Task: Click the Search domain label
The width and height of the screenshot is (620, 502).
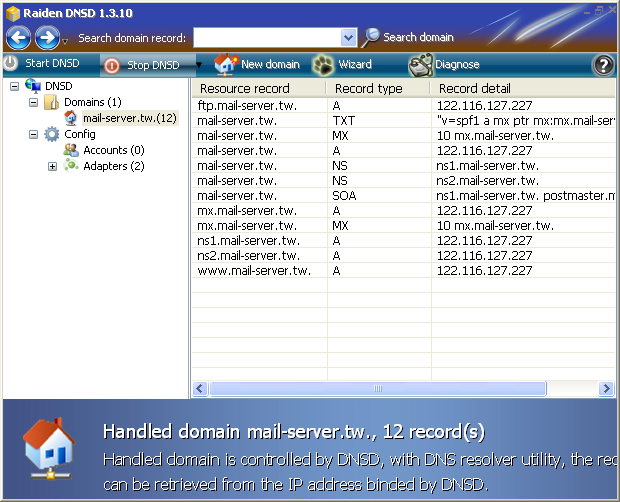Action: tap(418, 37)
